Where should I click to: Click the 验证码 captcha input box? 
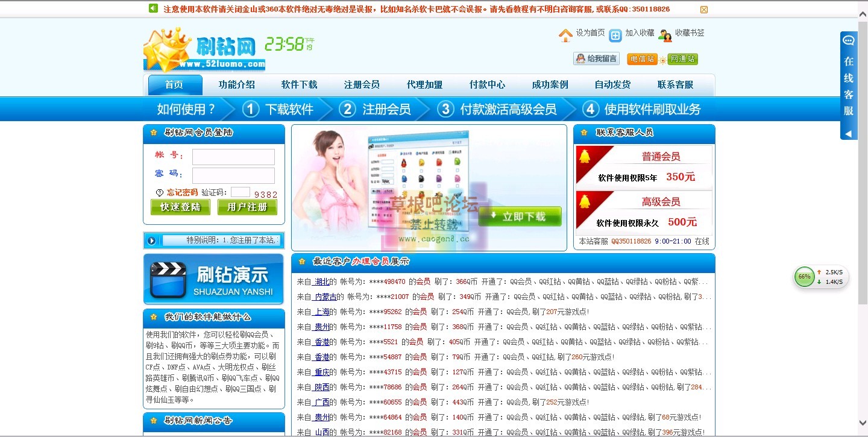240,192
